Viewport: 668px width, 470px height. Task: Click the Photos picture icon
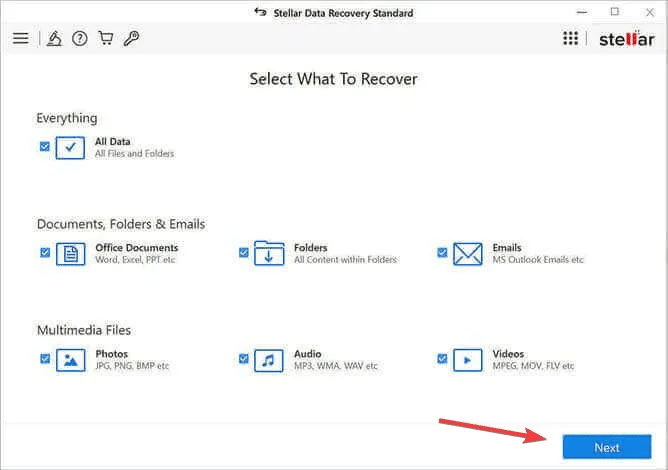(70, 360)
